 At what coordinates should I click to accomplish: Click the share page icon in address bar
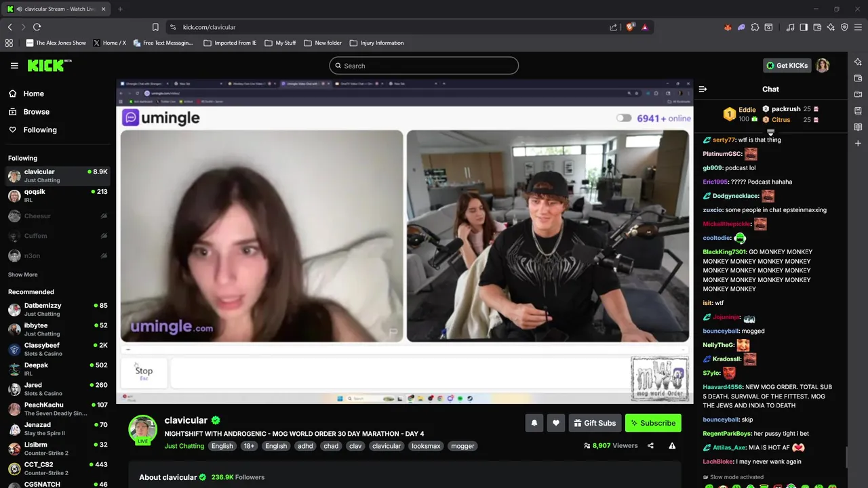[613, 27]
